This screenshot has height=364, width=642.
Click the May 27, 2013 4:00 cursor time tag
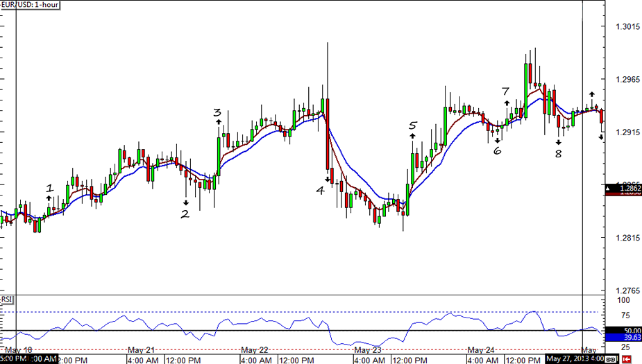(575, 359)
